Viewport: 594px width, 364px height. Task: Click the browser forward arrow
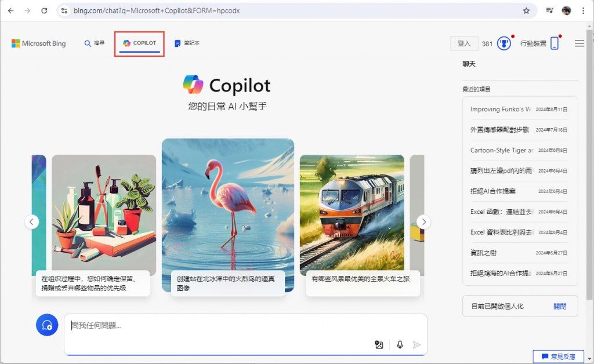pyautogui.click(x=27, y=10)
